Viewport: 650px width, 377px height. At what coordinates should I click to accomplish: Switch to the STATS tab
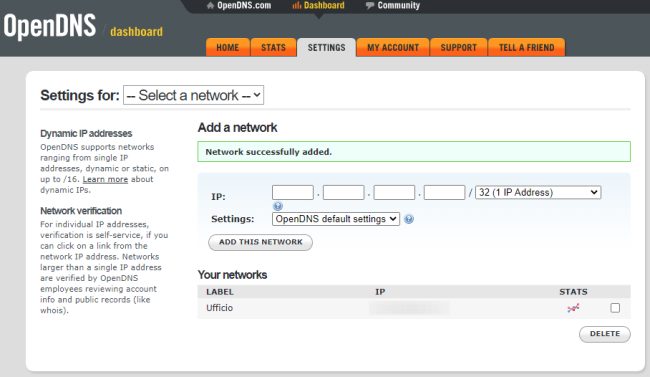click(x=274, y=47)
